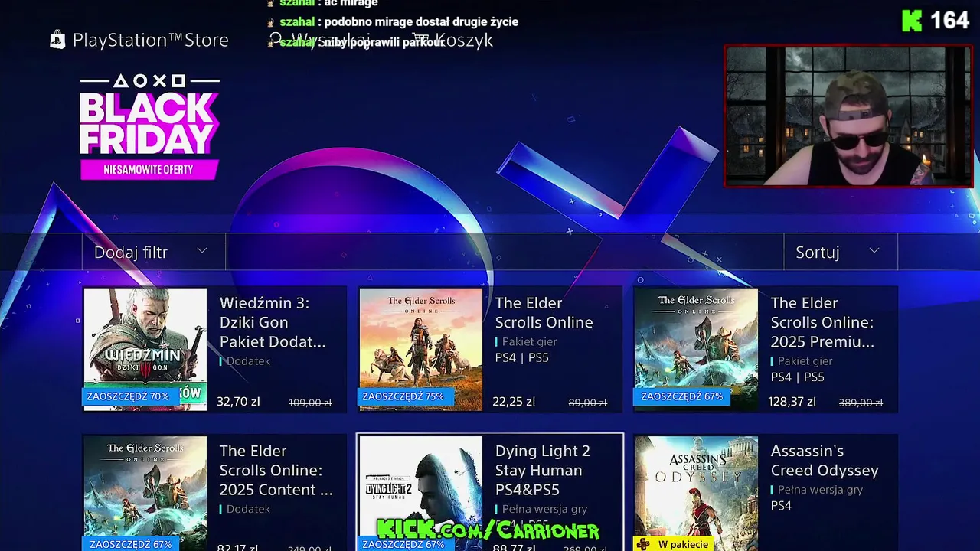Viewport: 980px width, 551px height.
Task: Open Elder Scrolls Online 2025 Content cover art
Action: pos(145,494)
